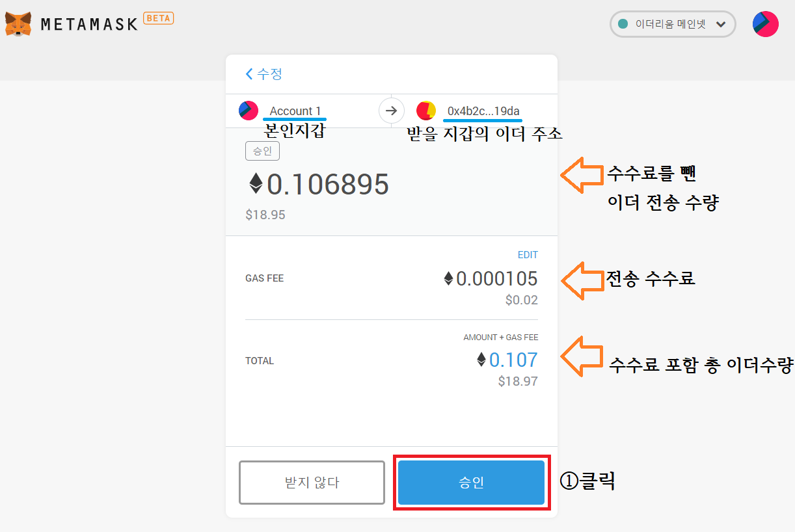Open the account avatar menu

point(766,24)
